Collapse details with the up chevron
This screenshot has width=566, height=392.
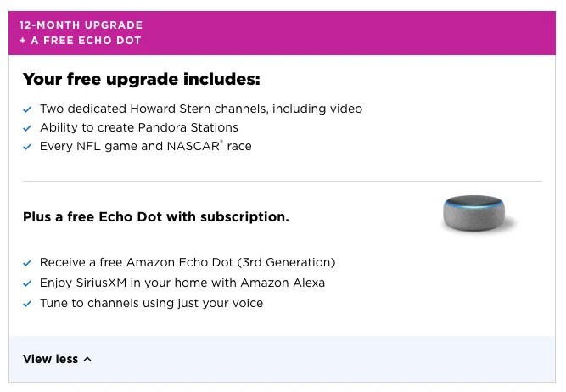tap(87, 360)
